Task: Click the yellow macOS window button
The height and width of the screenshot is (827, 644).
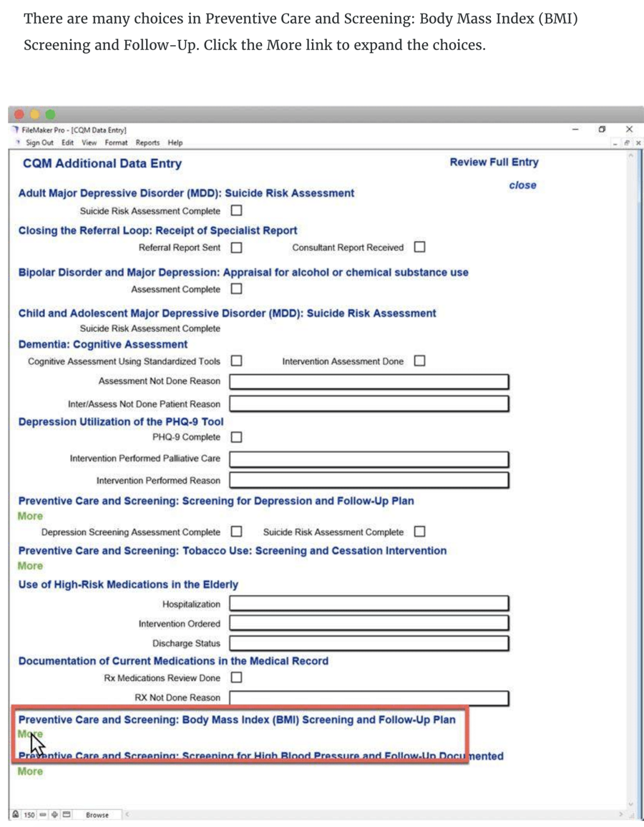Action: [x=34, y=114]
